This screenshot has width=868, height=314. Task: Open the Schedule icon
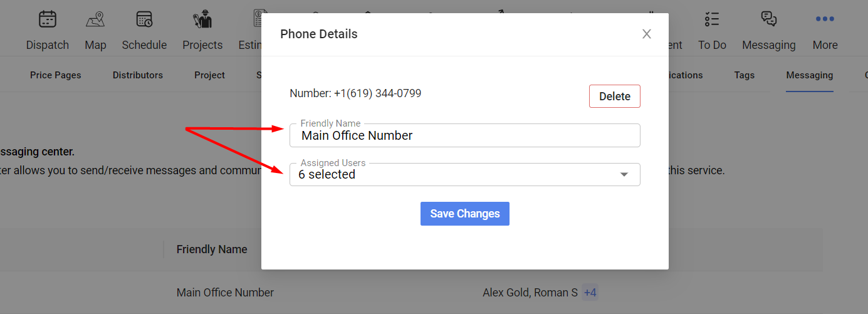(144, 19)
